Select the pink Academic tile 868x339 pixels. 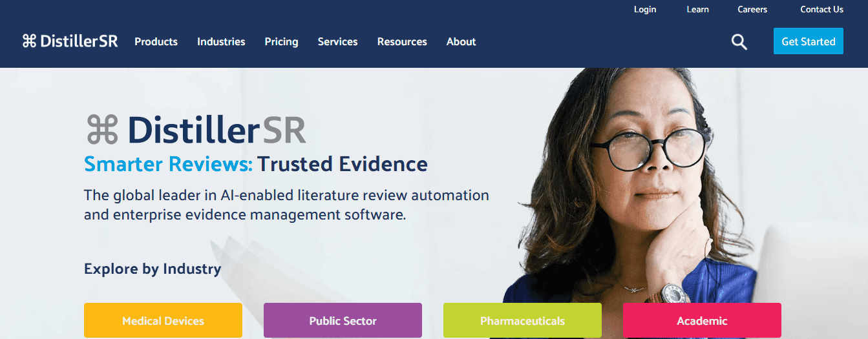pos(702,320)
